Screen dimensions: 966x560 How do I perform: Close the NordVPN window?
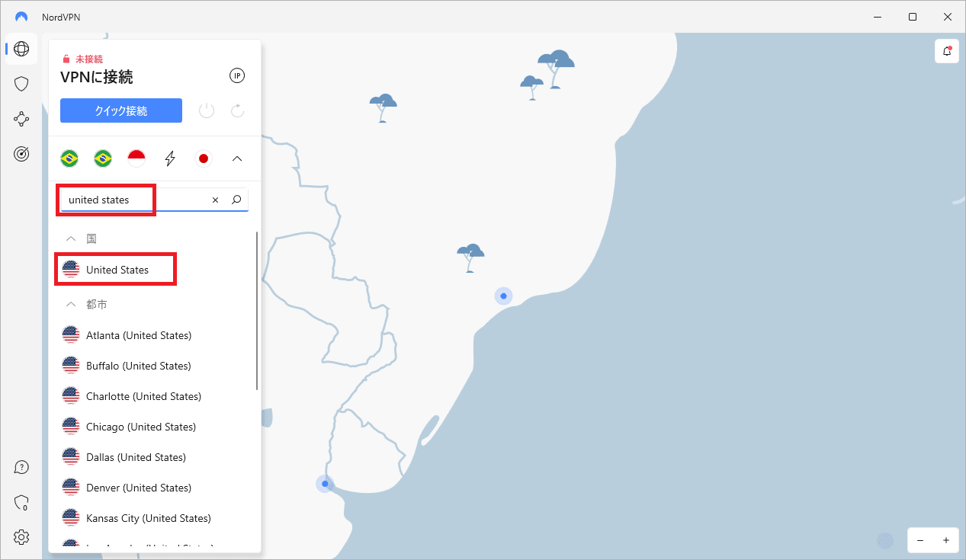pos(948,17)
